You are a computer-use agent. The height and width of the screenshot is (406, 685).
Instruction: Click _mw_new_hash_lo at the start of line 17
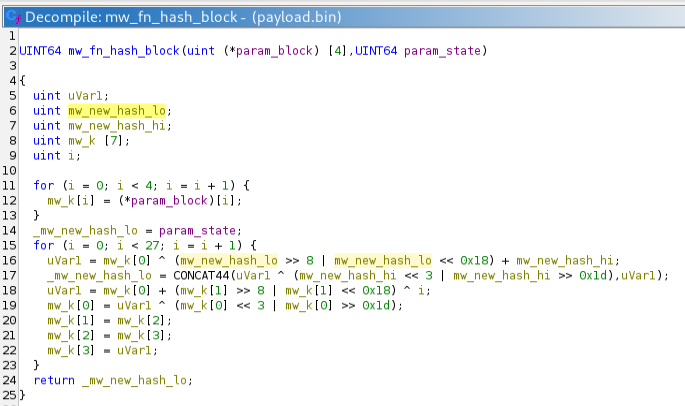99,275
